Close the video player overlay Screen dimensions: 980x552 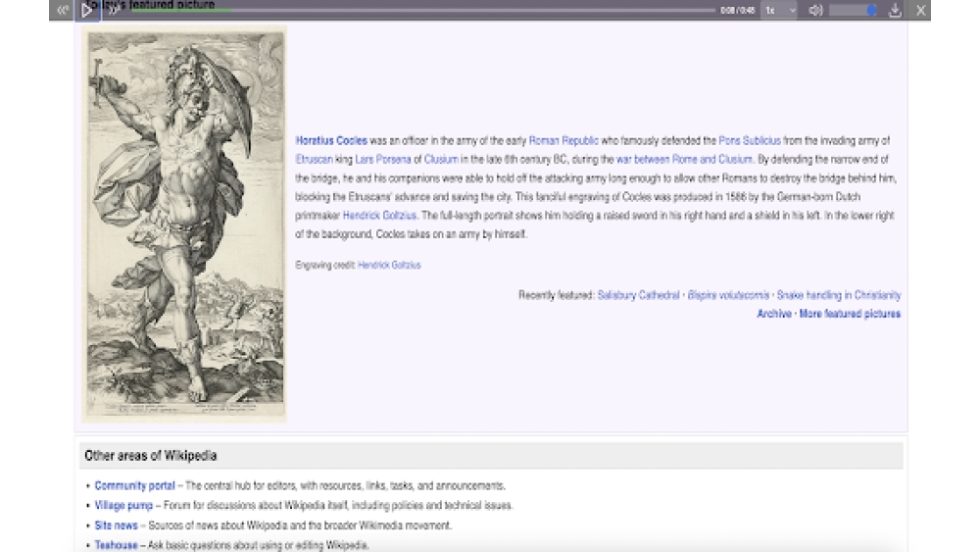coord(921,10)
